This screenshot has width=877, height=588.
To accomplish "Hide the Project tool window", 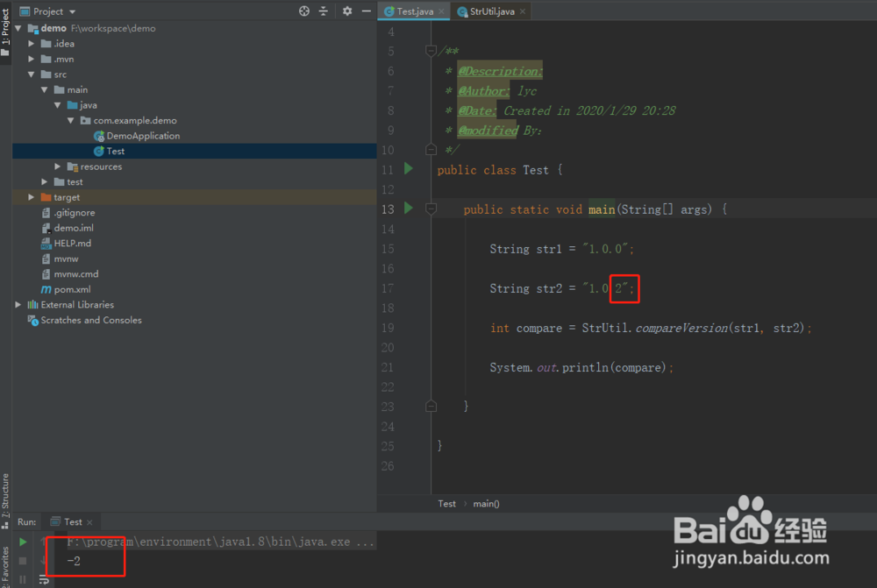I will (x=367, y=11).
